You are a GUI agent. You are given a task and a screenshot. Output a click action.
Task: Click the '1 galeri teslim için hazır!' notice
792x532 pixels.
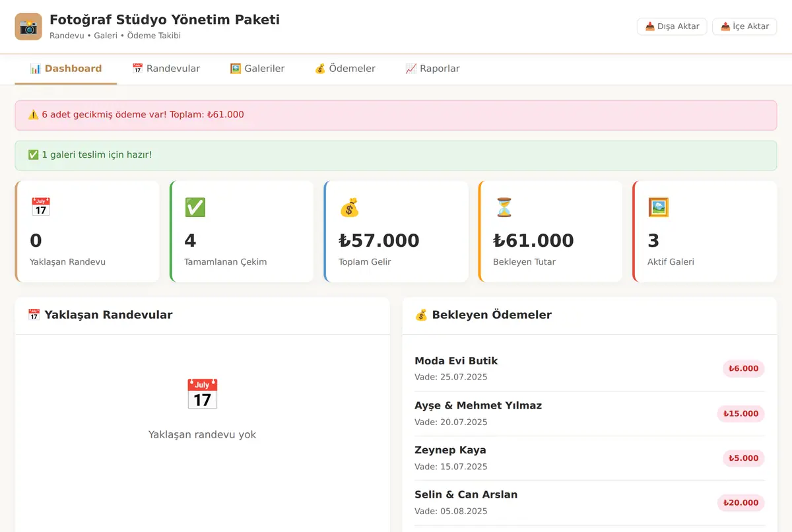pos(396,155)
